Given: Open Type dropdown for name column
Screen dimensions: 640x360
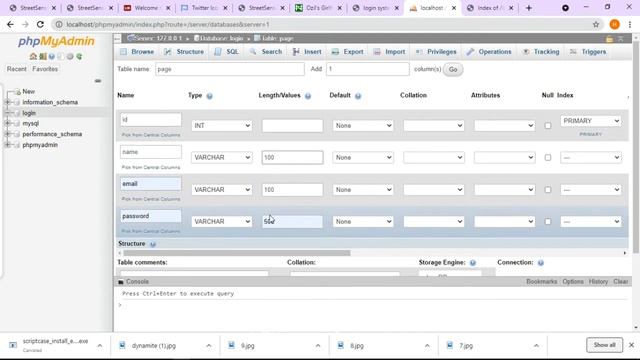Looking at the screenshot, I should coord(222,158).
